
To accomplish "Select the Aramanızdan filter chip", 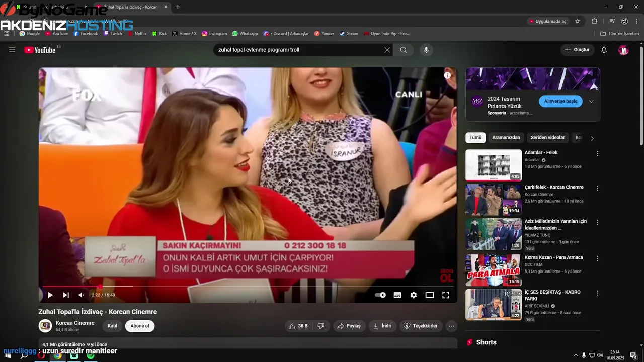I will 506,138.
